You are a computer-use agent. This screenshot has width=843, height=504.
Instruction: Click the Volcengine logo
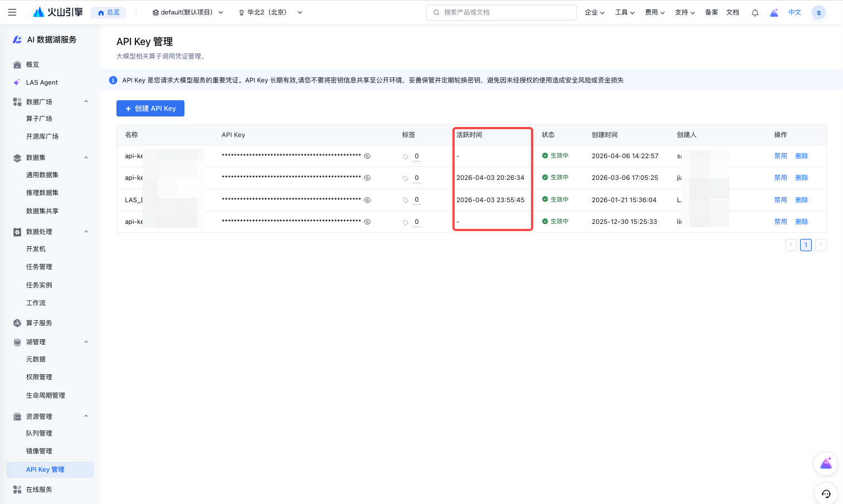pos(58,12)
